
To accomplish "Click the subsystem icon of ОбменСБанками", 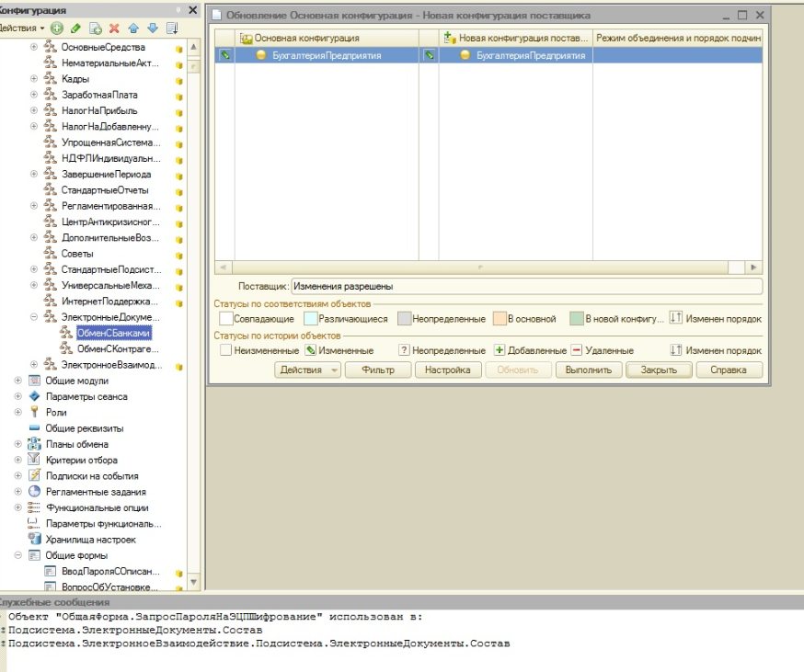I will [x=65, y=333].
